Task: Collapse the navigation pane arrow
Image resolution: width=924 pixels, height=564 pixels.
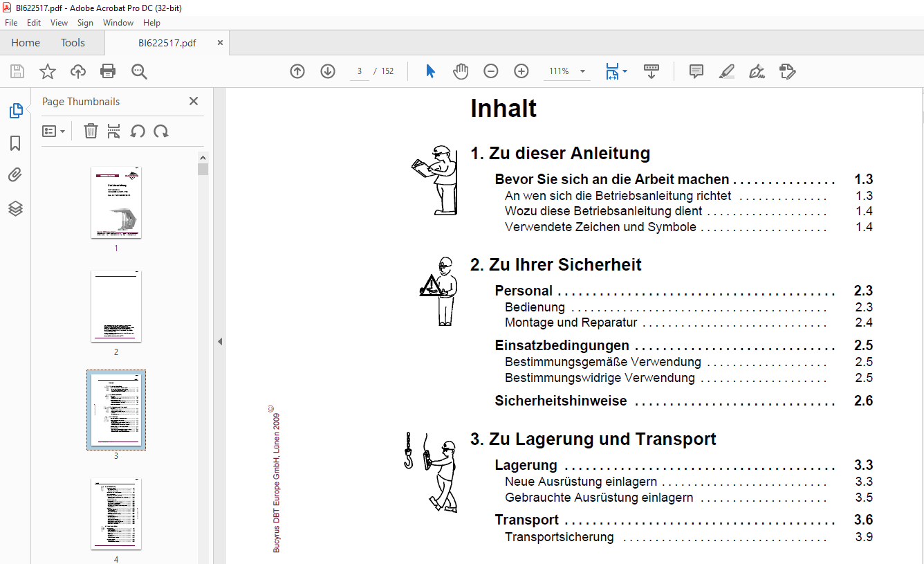Action: point(220,341)
